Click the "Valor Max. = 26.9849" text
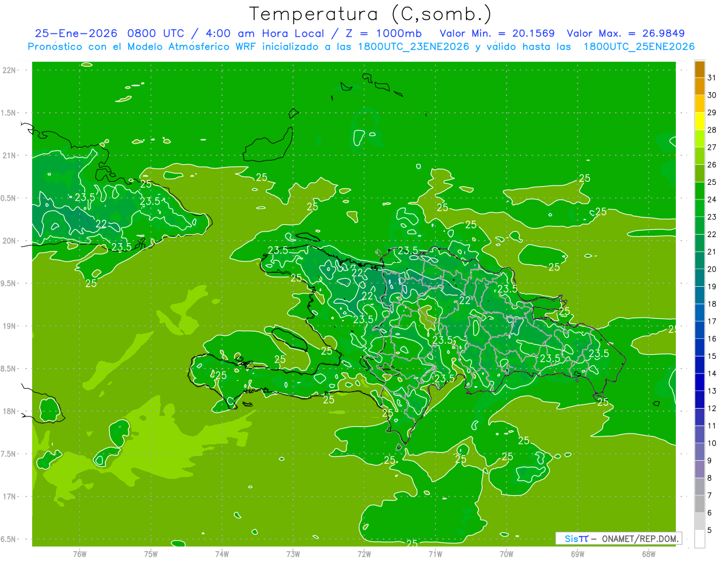Image resolution: width=728 pixels, height=562 pixels. 625,33
